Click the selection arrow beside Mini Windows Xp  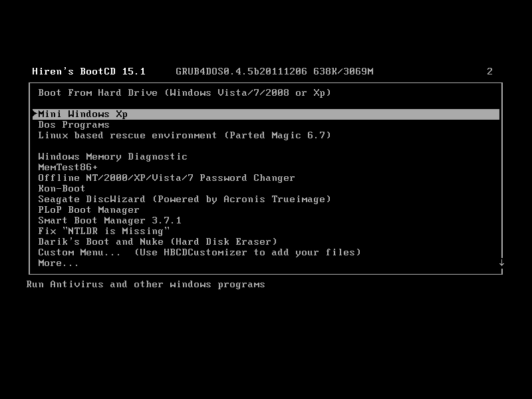coord(35,114)
